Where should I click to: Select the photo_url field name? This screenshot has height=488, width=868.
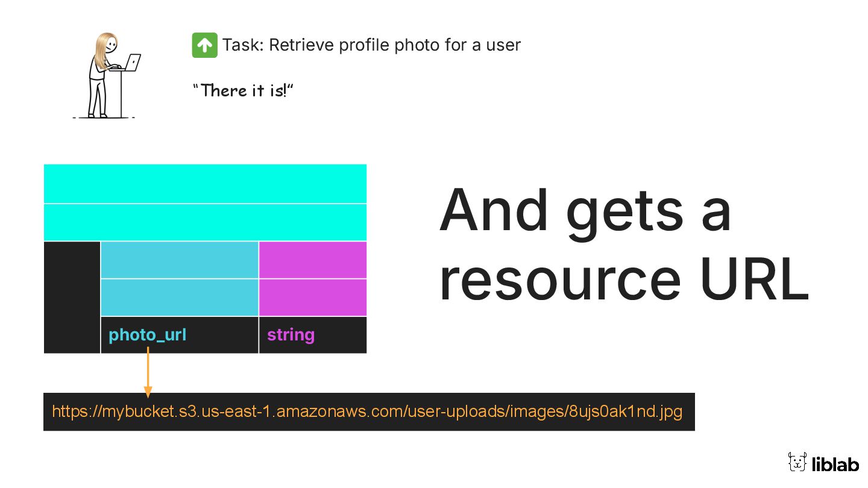pyautogui.click(x=148, y=335)
